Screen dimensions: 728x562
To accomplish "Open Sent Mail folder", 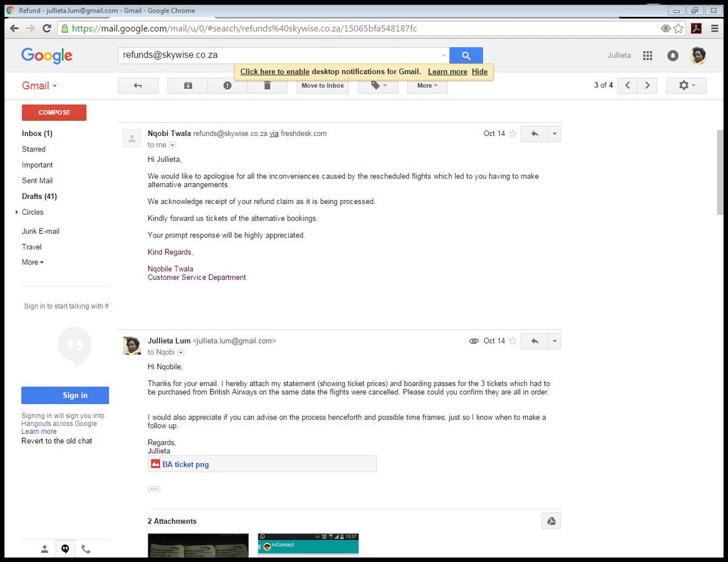I will (x=37, y=181).
